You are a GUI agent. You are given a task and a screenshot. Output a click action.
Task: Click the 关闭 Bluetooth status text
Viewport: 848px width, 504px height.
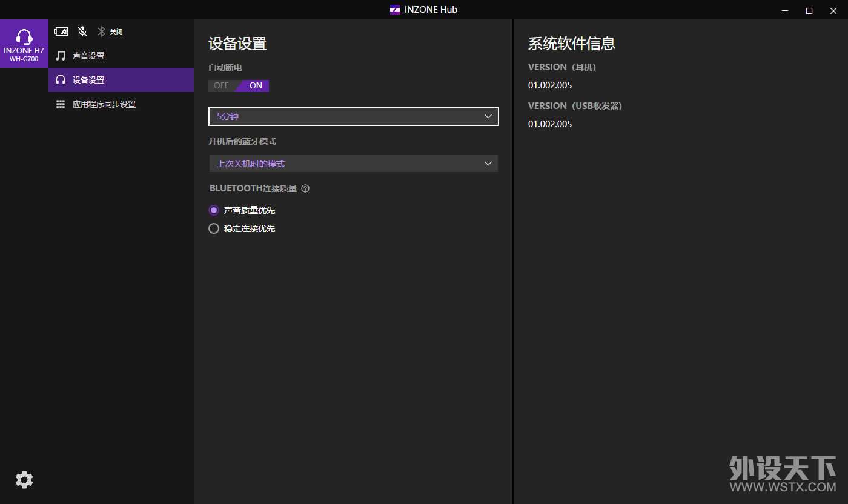(x=116, y=31)
